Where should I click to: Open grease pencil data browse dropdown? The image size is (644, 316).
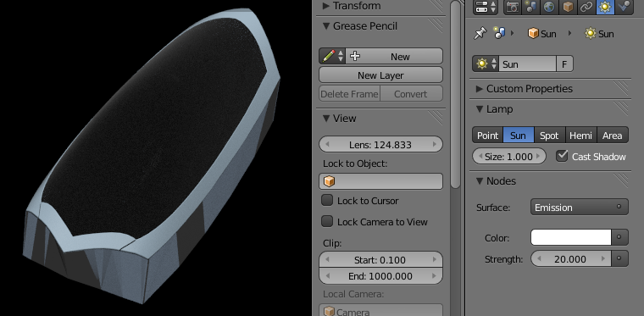pos(332,56)
